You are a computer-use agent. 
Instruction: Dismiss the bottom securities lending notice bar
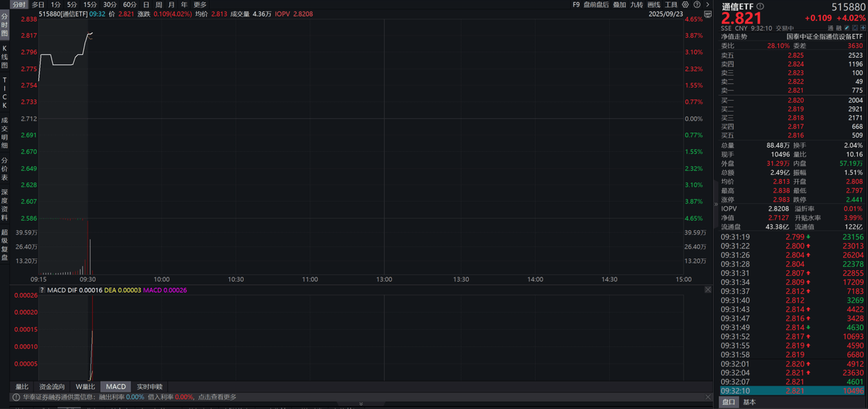coord(707,397)
